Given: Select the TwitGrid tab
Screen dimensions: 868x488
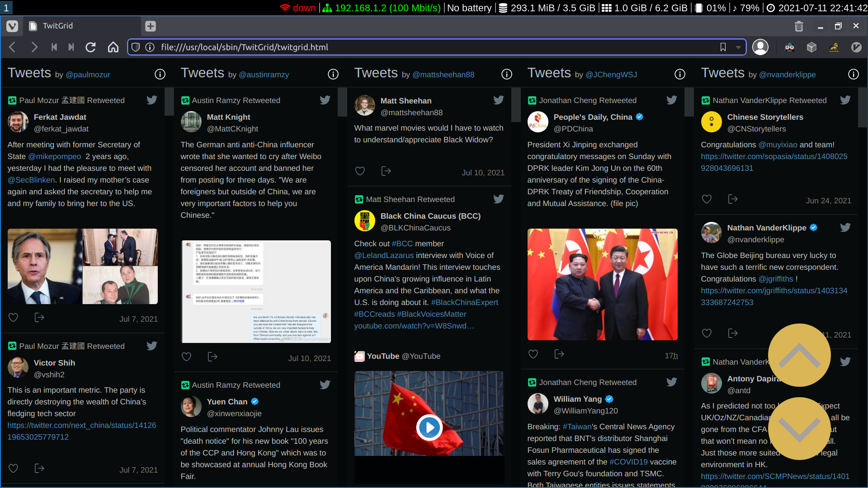Looking at the screenshot, I should click(82, 26).
